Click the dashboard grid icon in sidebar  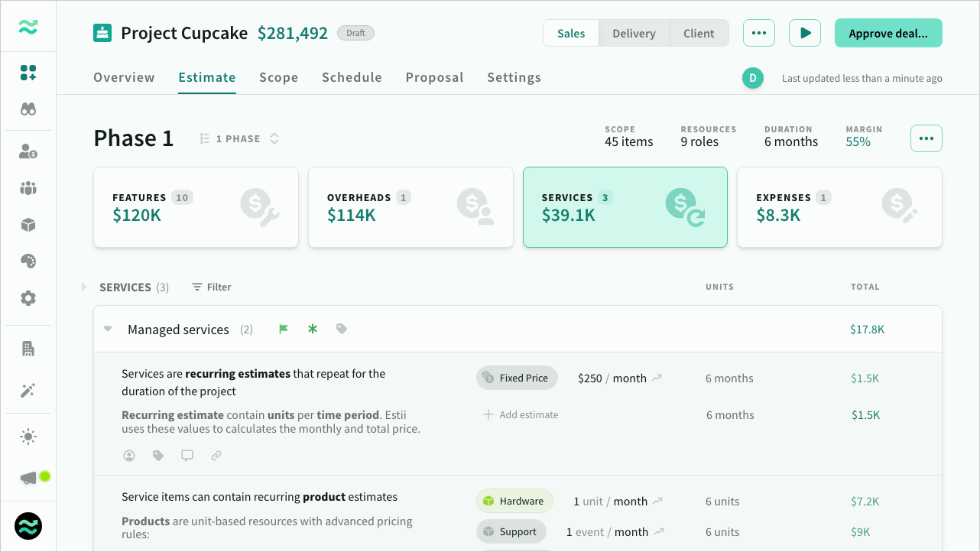click(28, 73)
